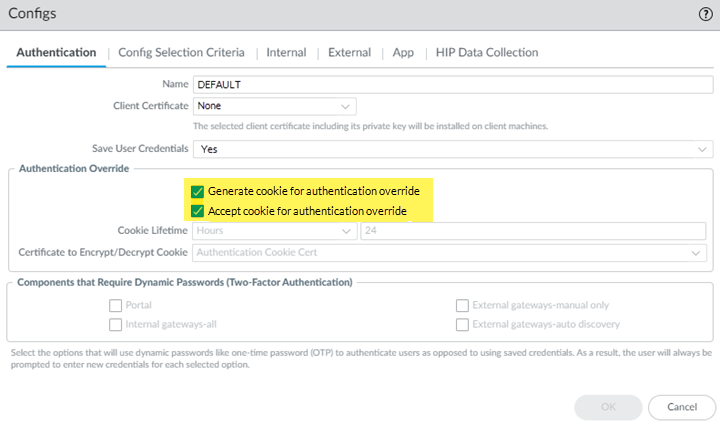720x434 pixels.
Task: Toggle Accept cookie for authentication override
Action: (x=198, y=211)
